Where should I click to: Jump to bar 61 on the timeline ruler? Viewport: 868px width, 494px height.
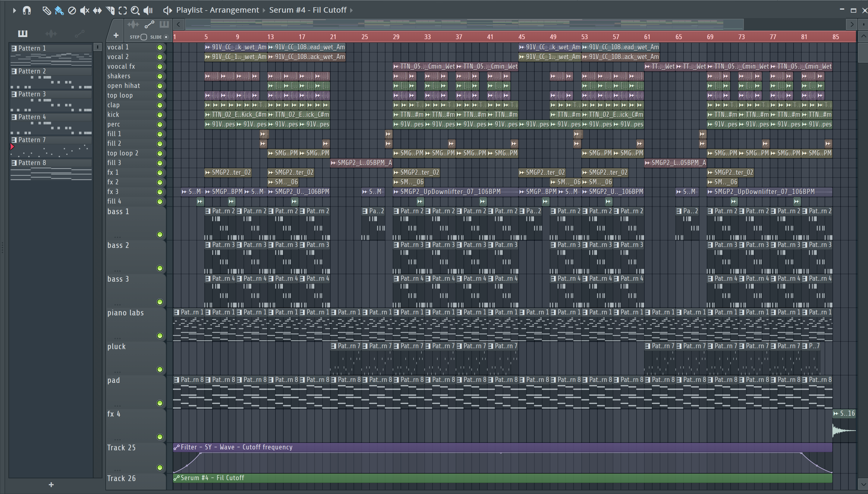click(x=647, y=37)
